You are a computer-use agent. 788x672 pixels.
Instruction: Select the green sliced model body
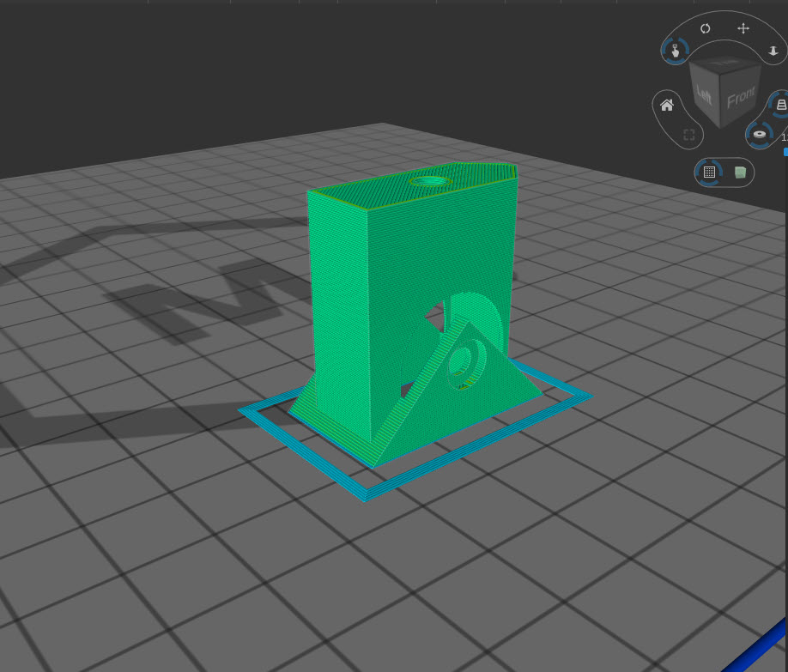[x=412, y=282]
